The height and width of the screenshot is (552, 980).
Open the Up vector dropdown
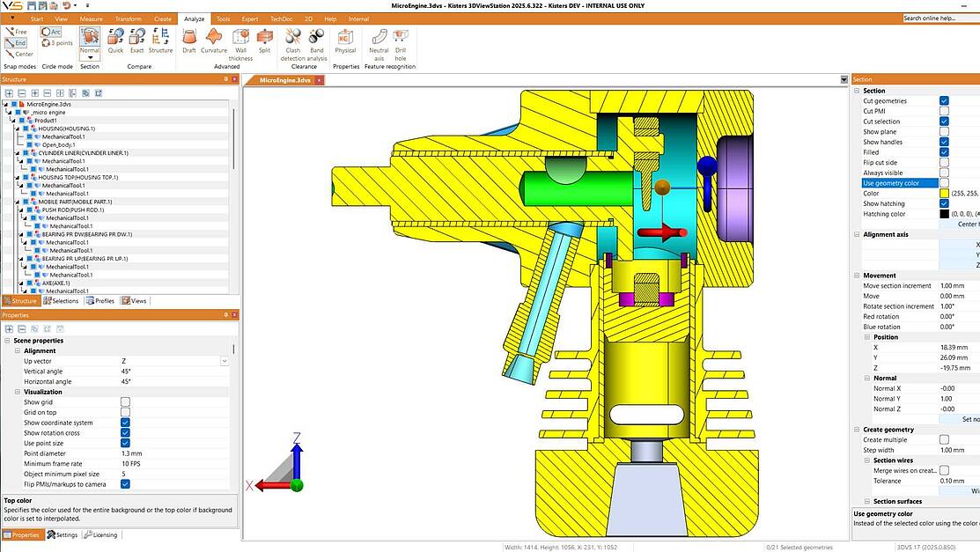tap(225, 360)
